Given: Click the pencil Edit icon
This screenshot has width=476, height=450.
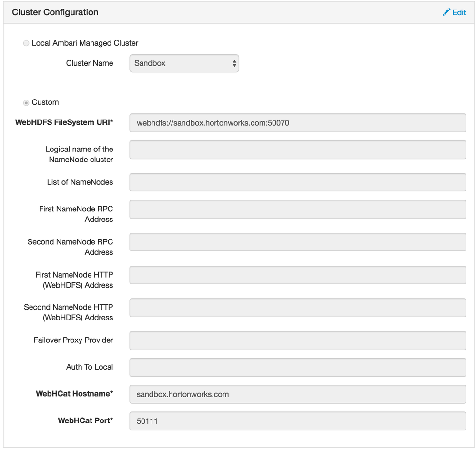Looking at the screenshot, I should tap(446, 12).
